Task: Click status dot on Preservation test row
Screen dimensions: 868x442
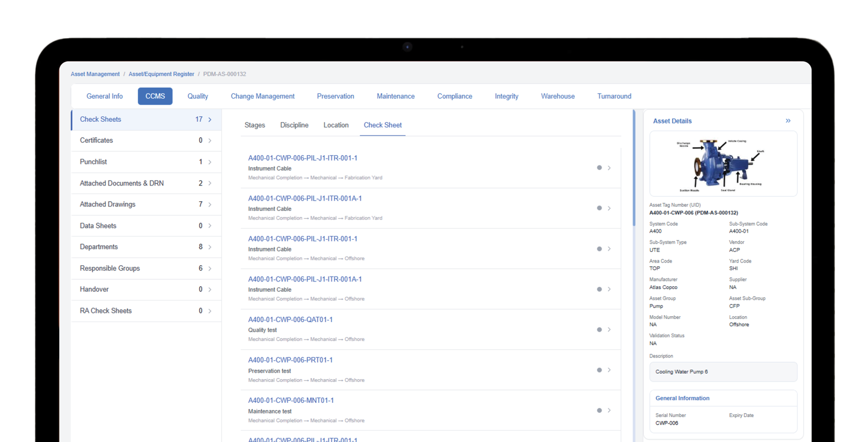Action: click(x=599, y=370)
